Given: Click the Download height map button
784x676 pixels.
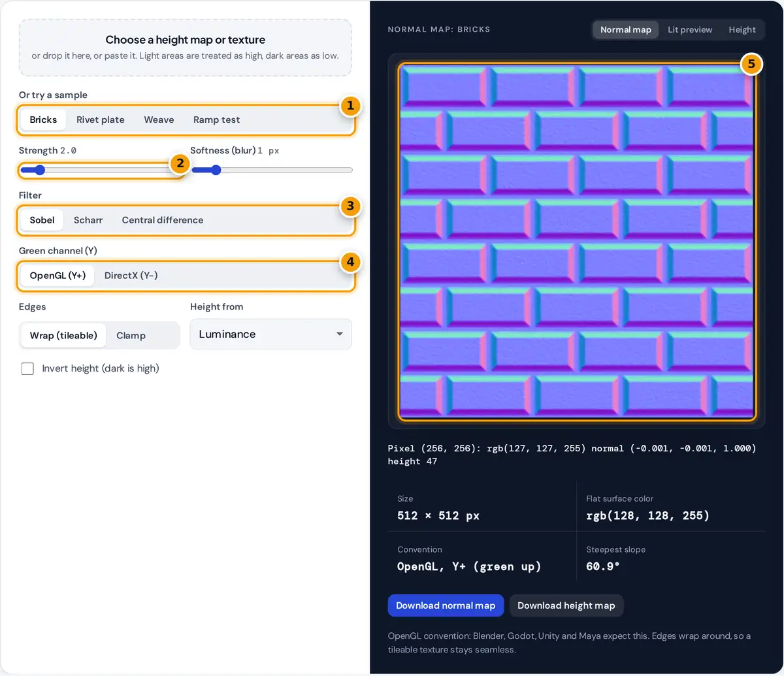Looking at the screenshot, I should pos(566,605).
